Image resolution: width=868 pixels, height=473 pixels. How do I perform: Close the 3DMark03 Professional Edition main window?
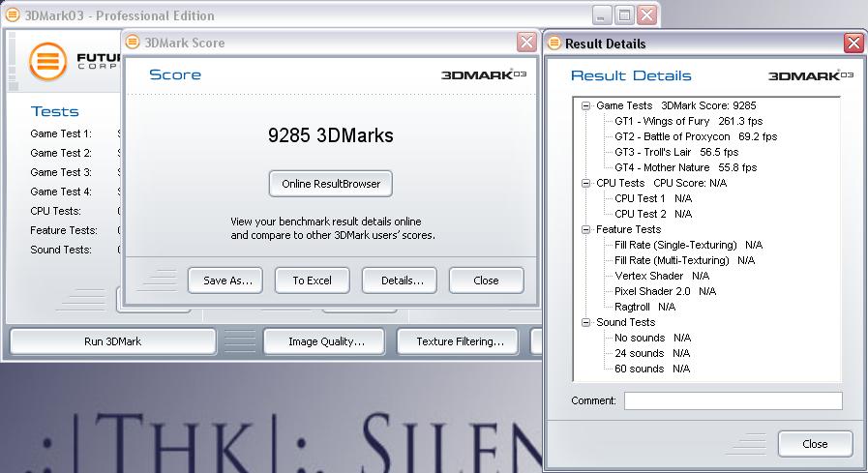(x=646, y=15)
